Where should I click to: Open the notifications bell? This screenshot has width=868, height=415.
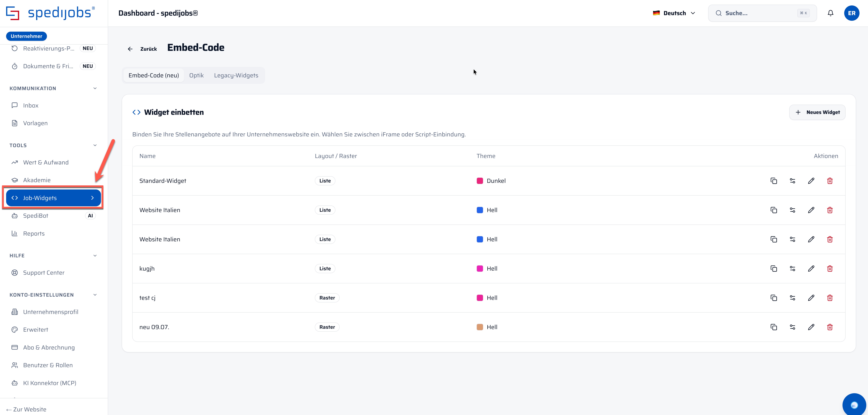point(831,13)
